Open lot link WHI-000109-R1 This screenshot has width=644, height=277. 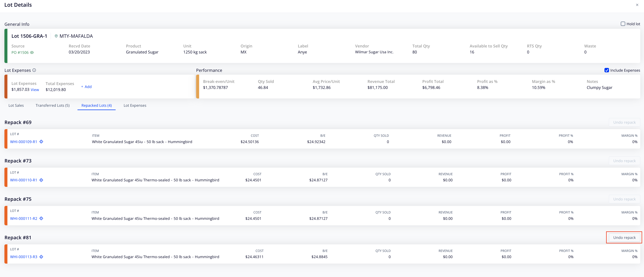[23, 142]
